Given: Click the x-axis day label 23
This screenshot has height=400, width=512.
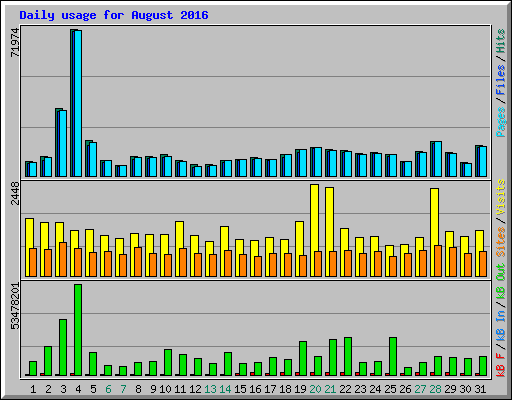Looking at the screenshot, I should (x=360, y=389).
